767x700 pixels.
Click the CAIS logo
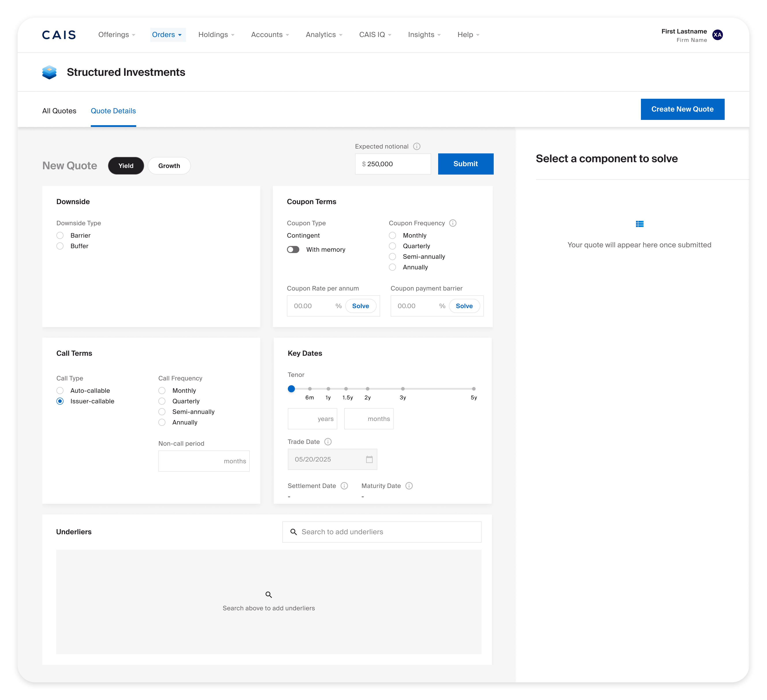(59, 35)
